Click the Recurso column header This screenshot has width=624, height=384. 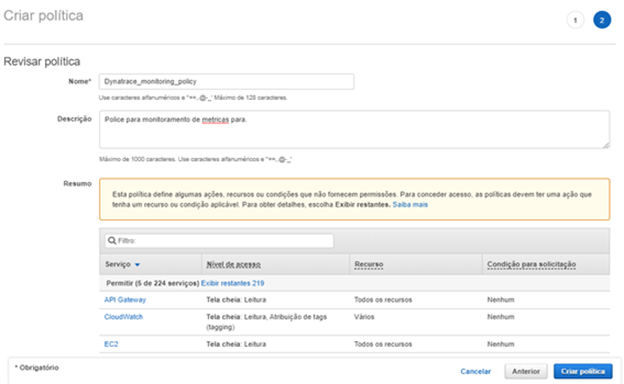pos(369,264)
